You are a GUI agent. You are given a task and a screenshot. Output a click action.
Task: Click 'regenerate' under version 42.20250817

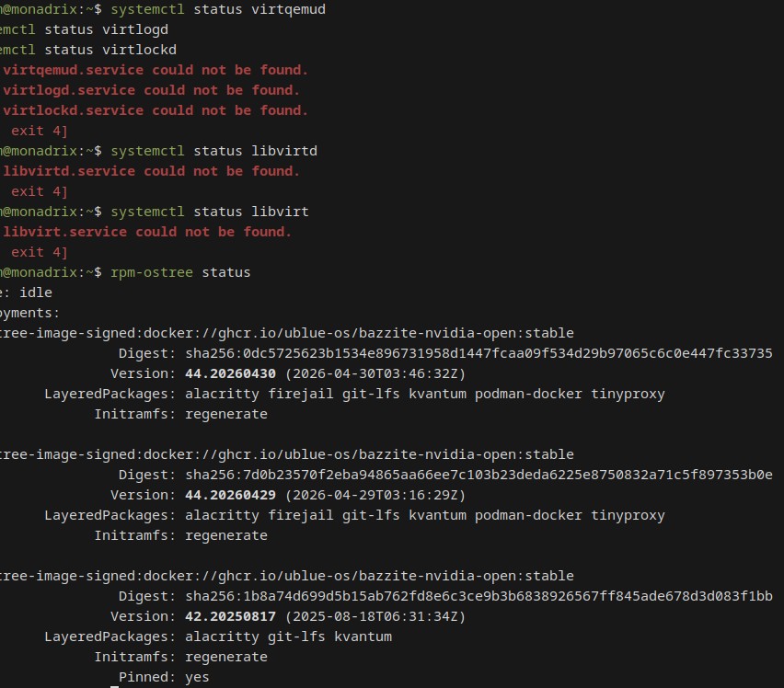[x=226, y=657]
